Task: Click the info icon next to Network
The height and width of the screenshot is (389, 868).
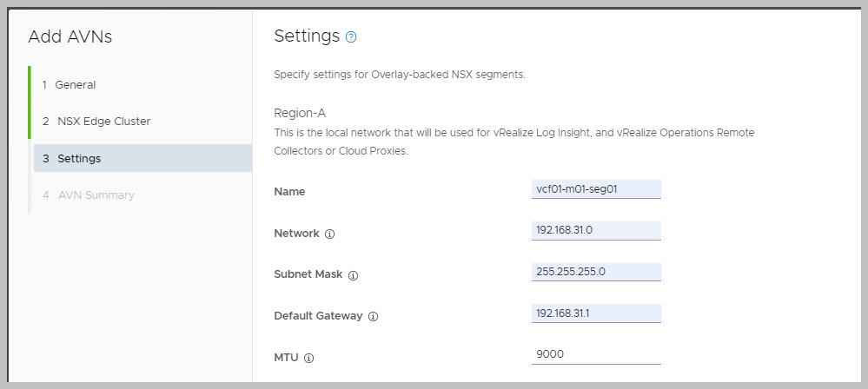Action: click(329, 234)
